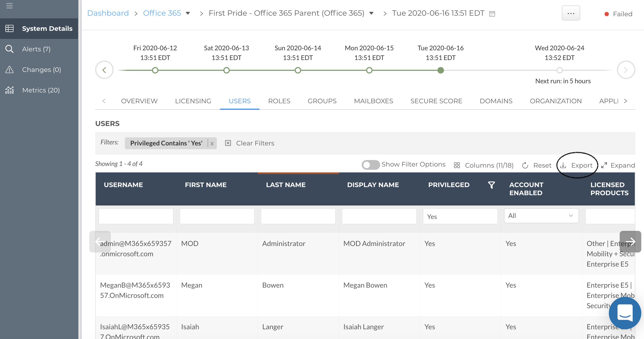Open the calendar icon beside the run date
The width and height of the screenshot is (644, 339).
point(492,14)
